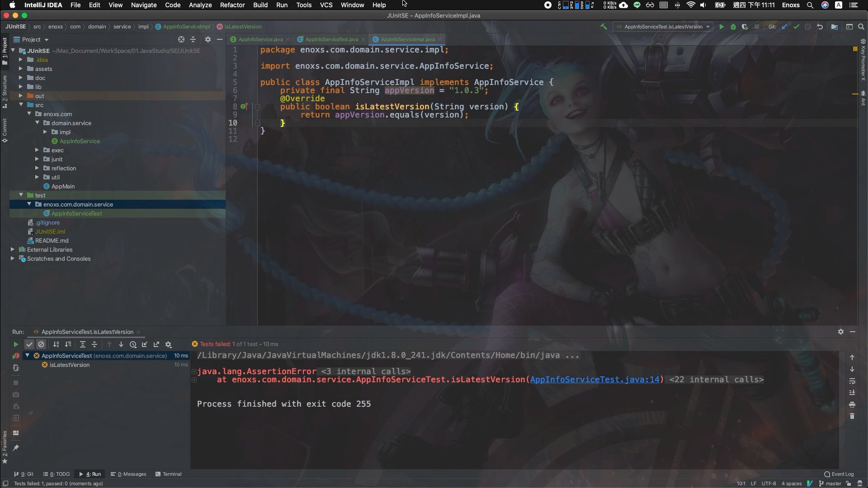Click the green Debug bug icon
The height and width of the screenshot is (488, 868).
[x=733, y=27]
